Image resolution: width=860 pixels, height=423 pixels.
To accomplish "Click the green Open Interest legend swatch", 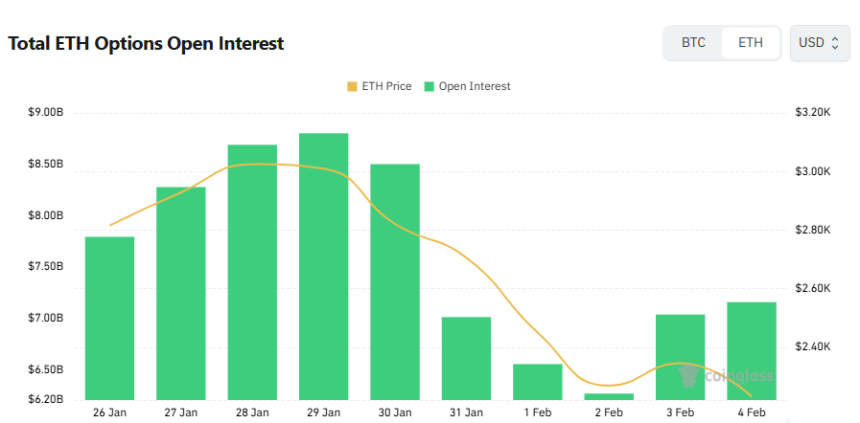I will tap(430, 86).
